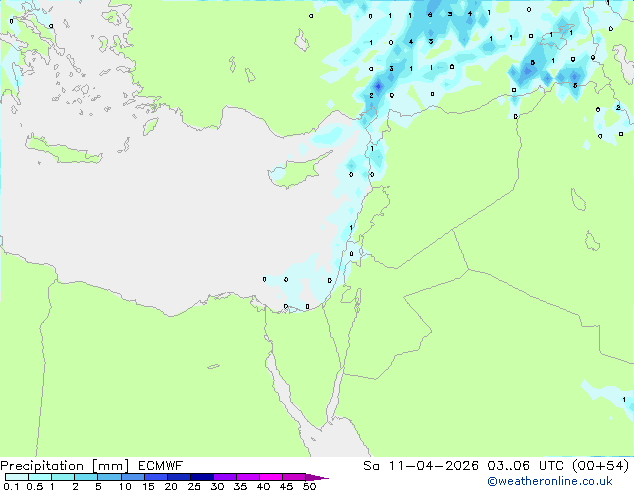Image resolution: width=634 pixels, height=490 pixels.
Task: Click the legend label '0.1'
Action: (x=11, y=486)
